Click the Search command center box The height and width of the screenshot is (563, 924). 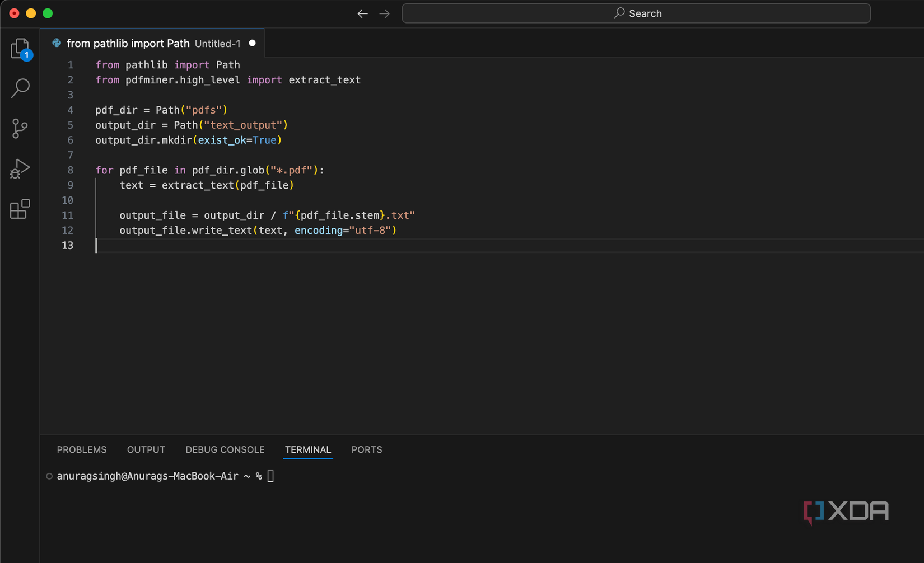point(636,13)
